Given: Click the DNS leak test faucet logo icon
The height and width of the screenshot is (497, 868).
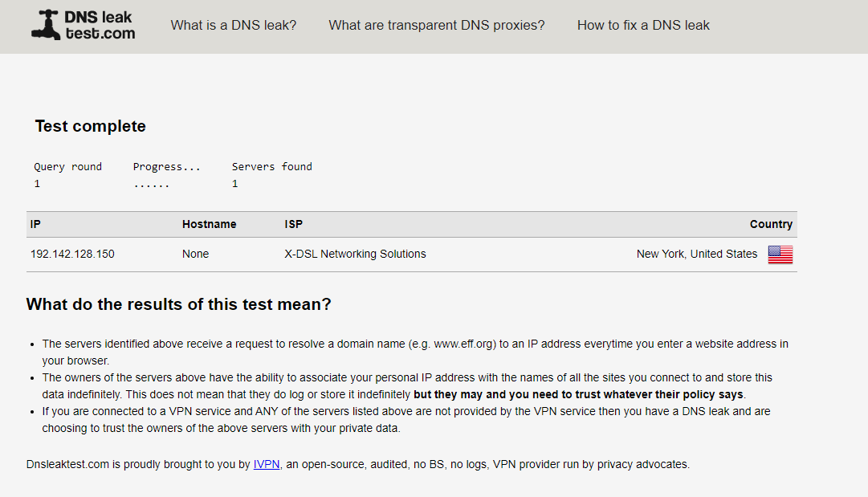Looking at the screenshot, I should click(x=46, y=25).
